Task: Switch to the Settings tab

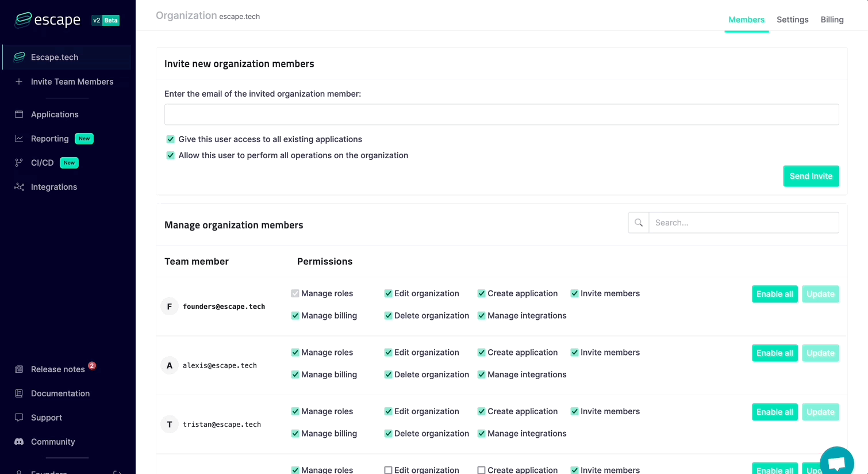Action: click(792, 20)
